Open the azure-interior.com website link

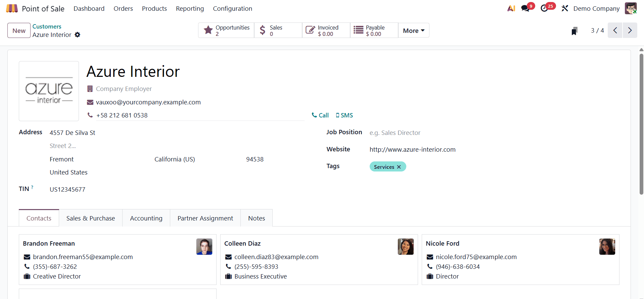click(x=412, y=149)
